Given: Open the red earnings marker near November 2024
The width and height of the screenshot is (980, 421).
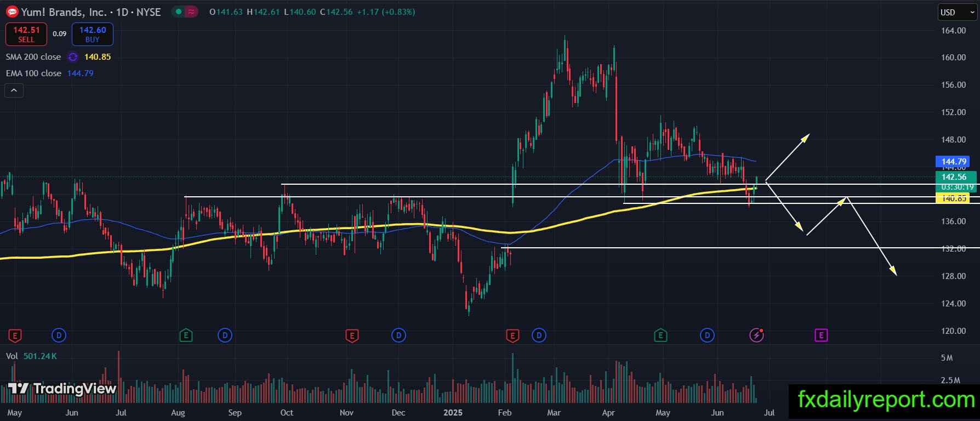Looking at the screenshot, I should click(352, 335).
